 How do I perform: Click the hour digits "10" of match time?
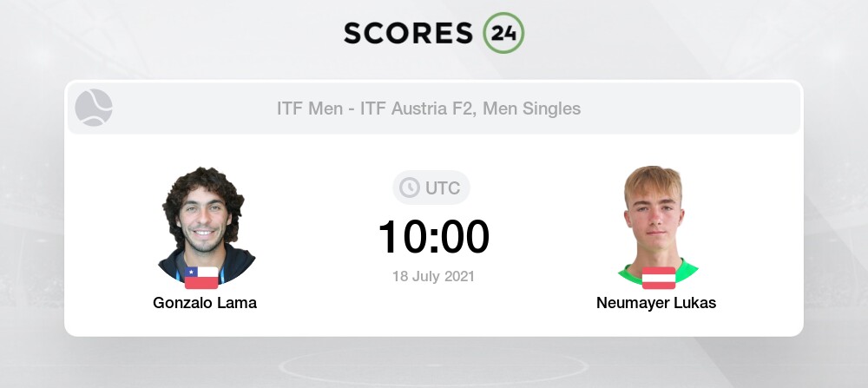tap(402, 236)
